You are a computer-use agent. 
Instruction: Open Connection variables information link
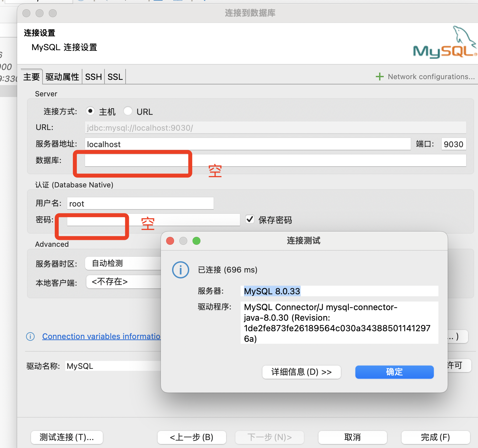pyautogui.click(x=101, y=336)
